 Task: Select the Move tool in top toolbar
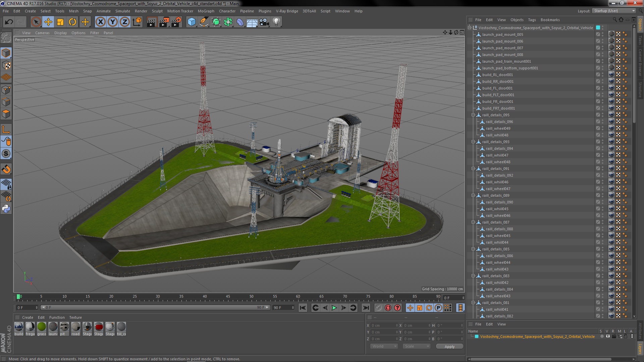(48, 22)
